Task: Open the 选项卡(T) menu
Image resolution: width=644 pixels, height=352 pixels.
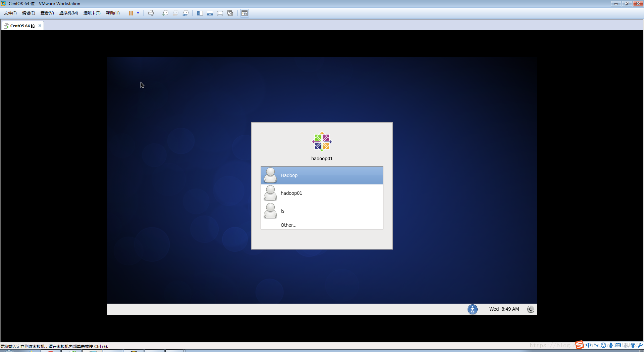Action: pos(92,13)
